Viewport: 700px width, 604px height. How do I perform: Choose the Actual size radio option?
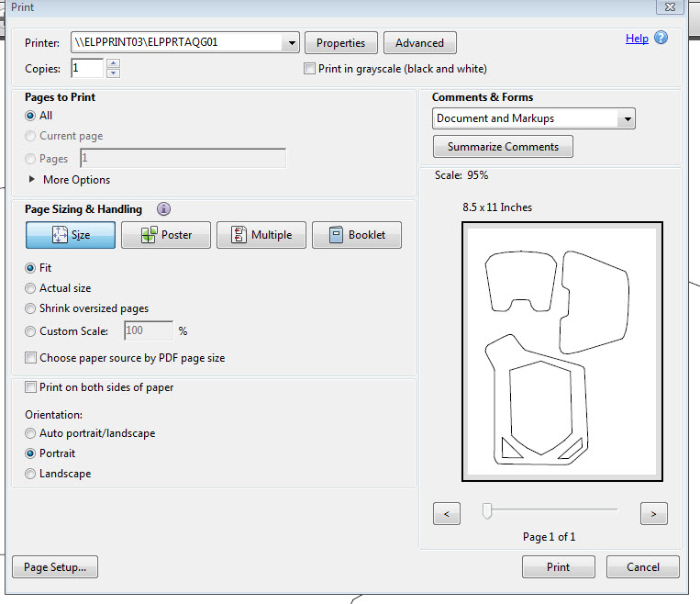[x=31, y=288]
